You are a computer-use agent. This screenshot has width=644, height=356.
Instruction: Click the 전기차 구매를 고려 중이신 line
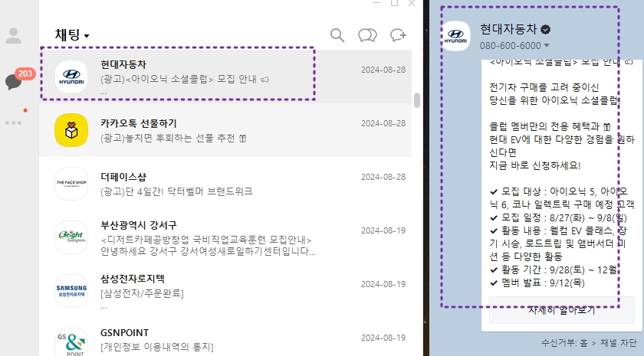click(544, 87)
